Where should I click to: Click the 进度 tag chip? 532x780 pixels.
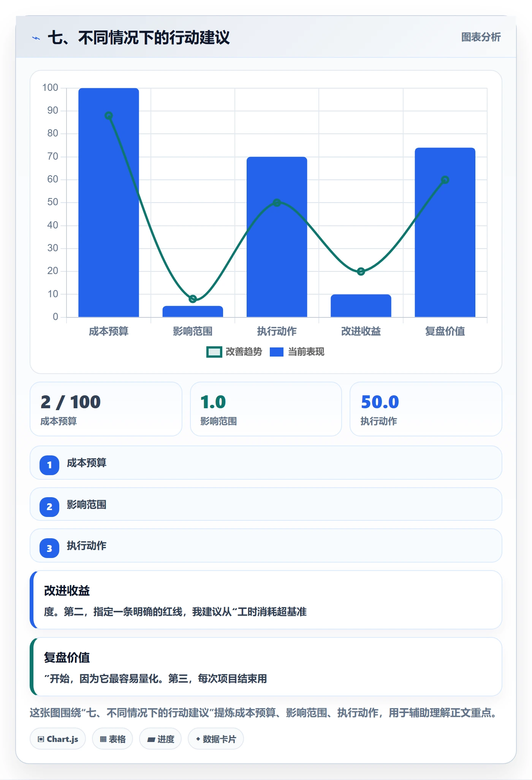click(x=160, y=739)
